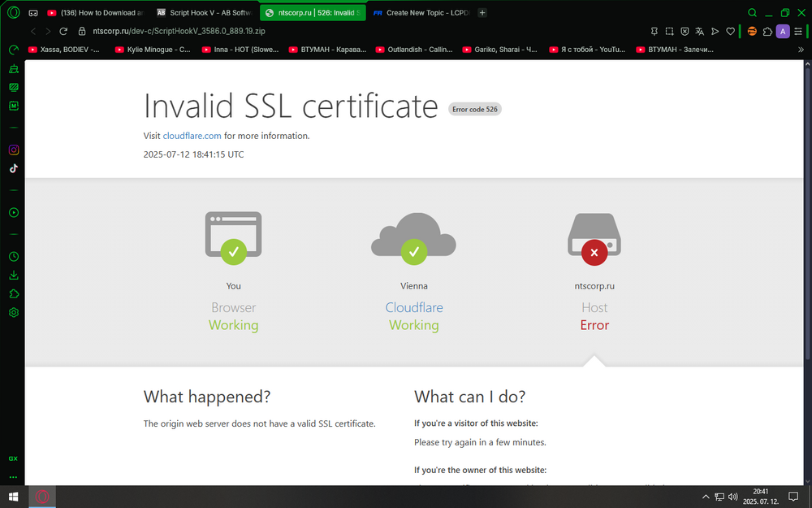Open the purple A profile avatar

(783, 32)
